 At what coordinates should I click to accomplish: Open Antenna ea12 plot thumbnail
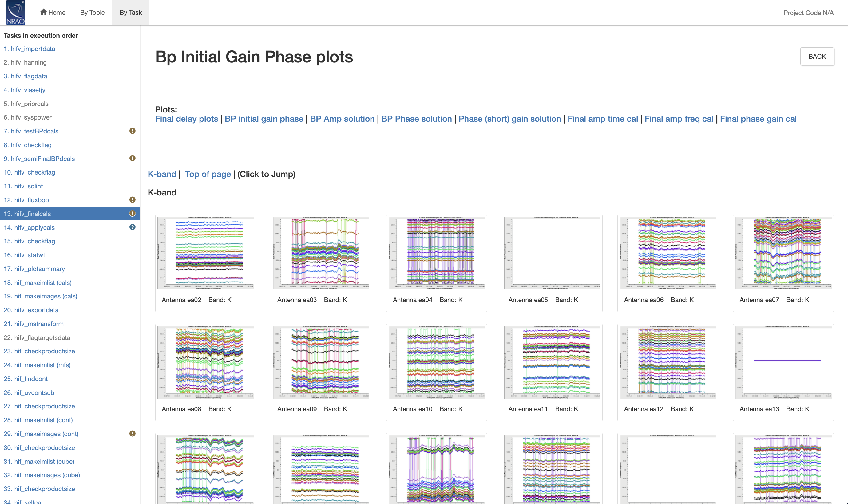tap(668, 362)
